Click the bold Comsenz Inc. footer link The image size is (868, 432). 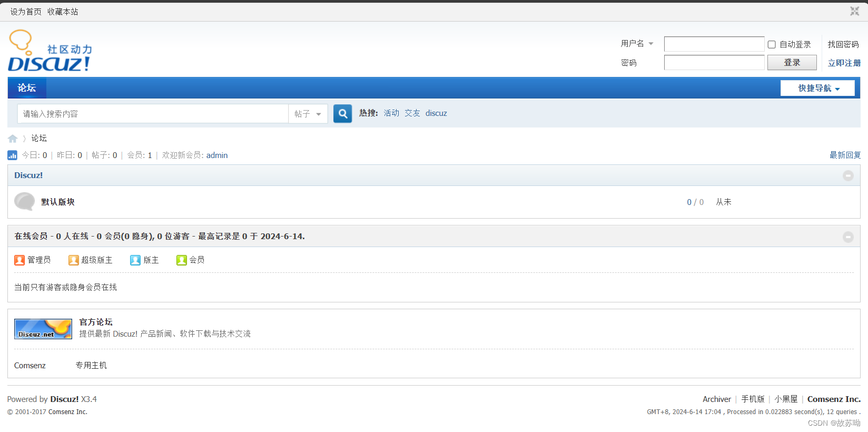coord(834,399)
